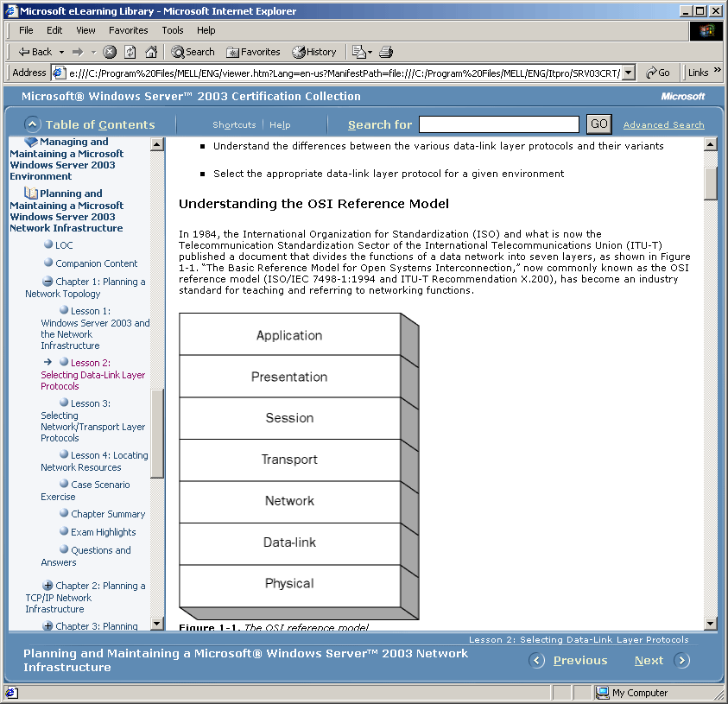Click inside the Search for text field
This screenshot has width=728, height=704.
coord(498,124)
